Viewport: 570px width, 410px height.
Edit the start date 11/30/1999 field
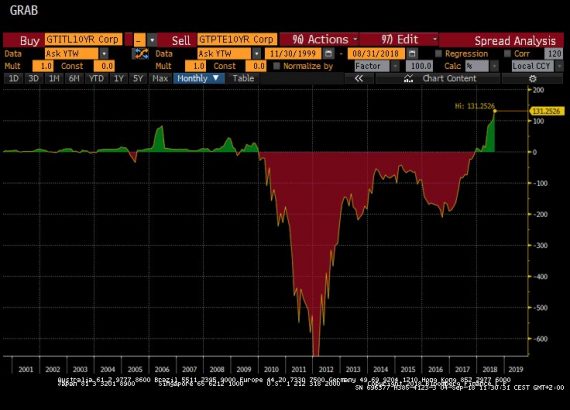[x=293, y=54]
